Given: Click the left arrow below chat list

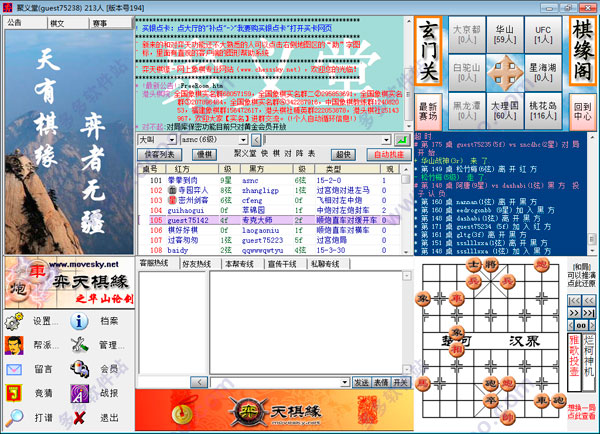Looking at the screenshot, I should coord(199,382).
